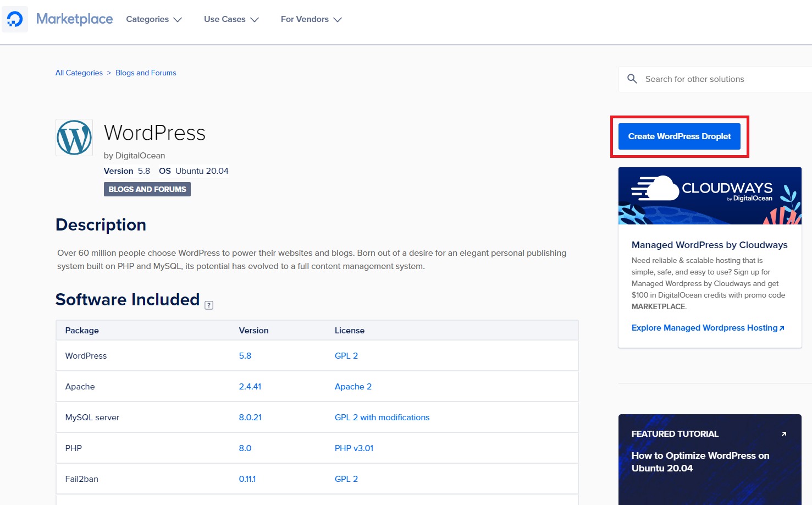Open Explore Managed Wordpress Hosting link
Screen dimensions: 812x505
(x=704, y=328)
